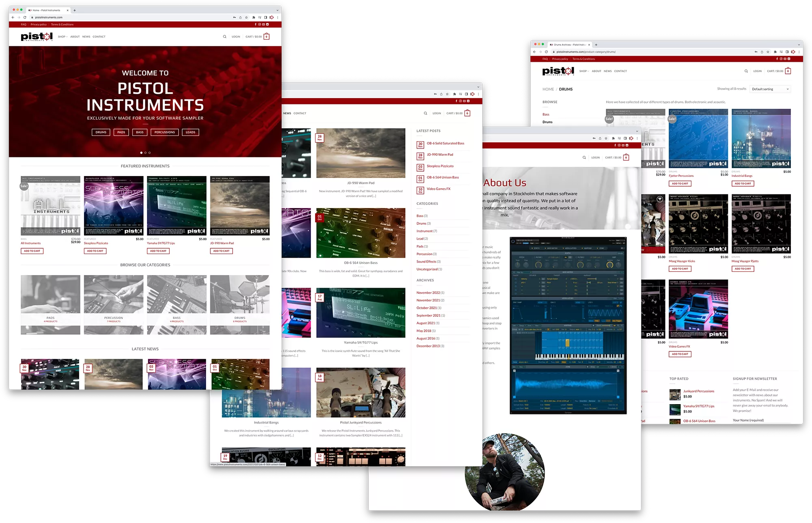Screen dimensions: 812x523
Task: Click the Facebook icon in the Home window
Action: pos(256,24)
